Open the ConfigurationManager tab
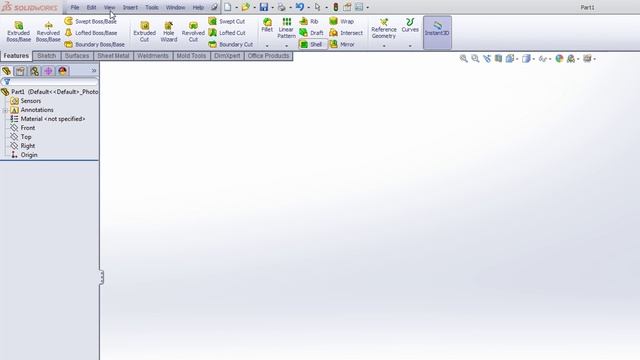 coord(34,71)
